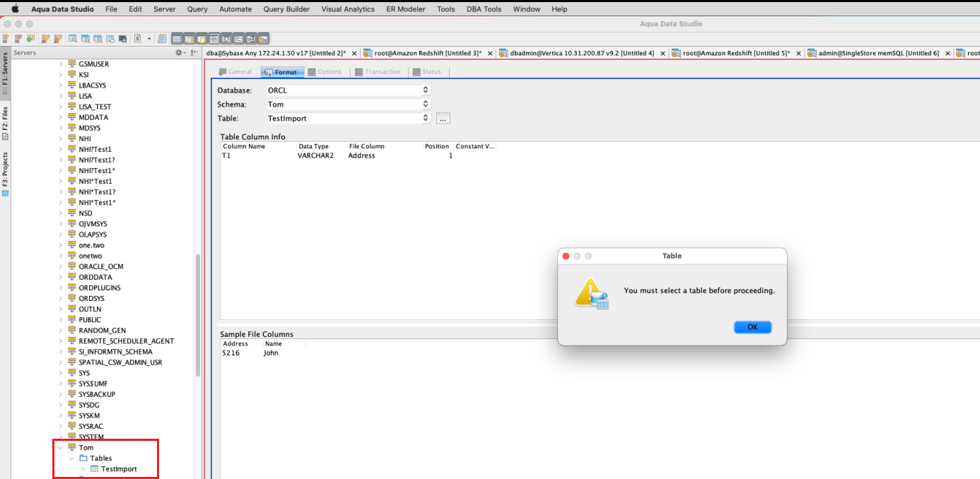The image size is (980, 479).
Task: Expand the TestImport table node
Action: (x=83, y=469)
